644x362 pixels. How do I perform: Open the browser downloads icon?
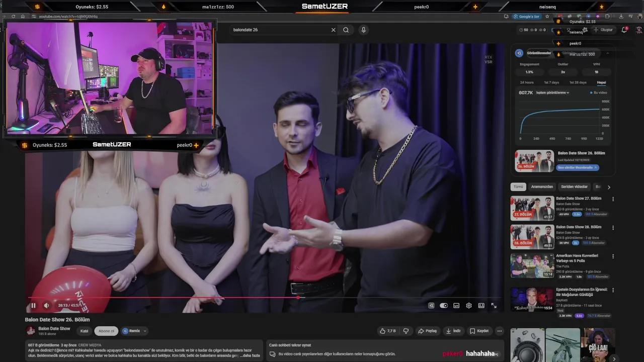coord(621,17)
